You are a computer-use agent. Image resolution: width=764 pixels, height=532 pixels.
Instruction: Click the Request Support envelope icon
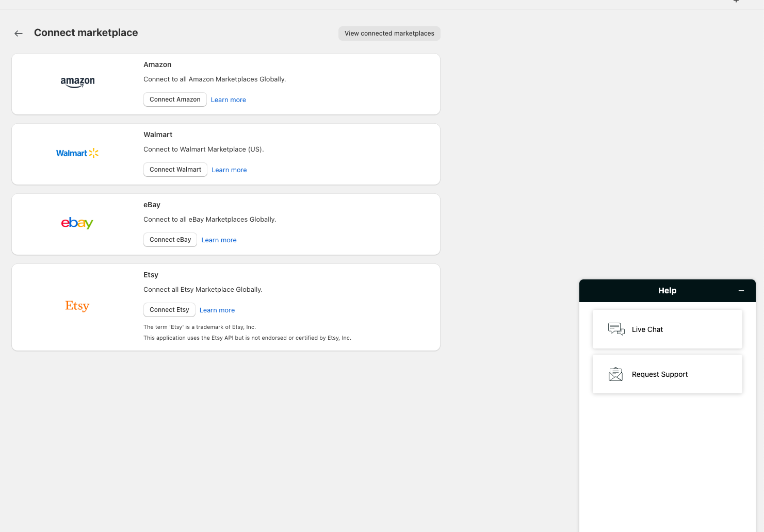pos(616,374)
